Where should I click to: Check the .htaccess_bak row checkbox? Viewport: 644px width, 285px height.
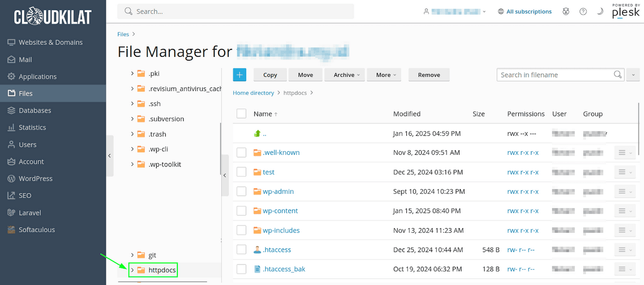[241, 269]
